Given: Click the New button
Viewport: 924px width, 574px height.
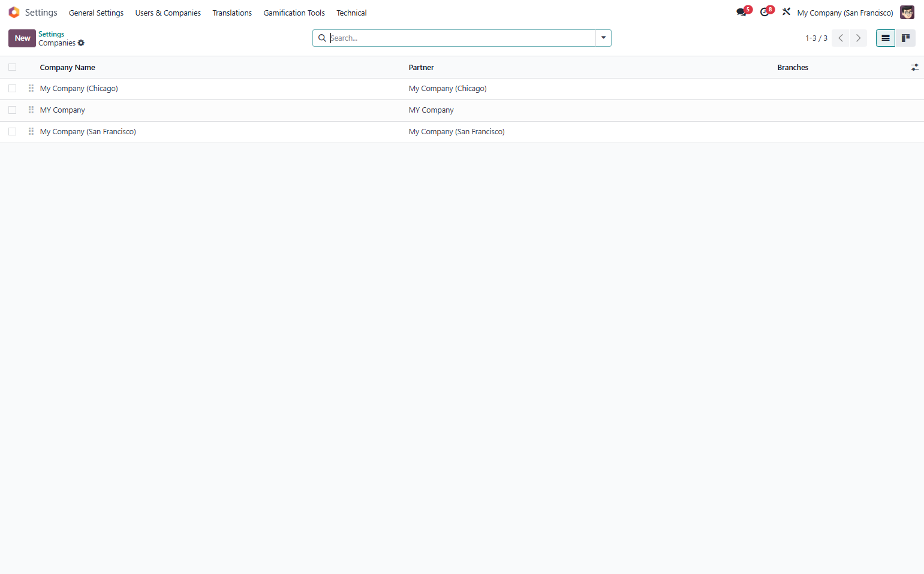Looking at the screenshot, I should (x=22, y=38).
